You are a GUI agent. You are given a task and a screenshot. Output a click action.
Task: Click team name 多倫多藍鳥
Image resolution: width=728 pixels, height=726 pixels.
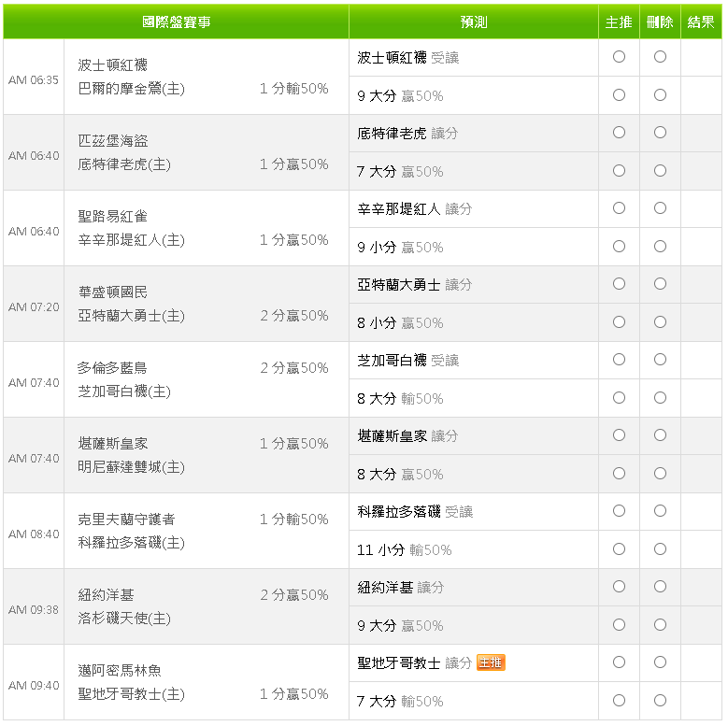pyautogui.click(x=112, y=367)
